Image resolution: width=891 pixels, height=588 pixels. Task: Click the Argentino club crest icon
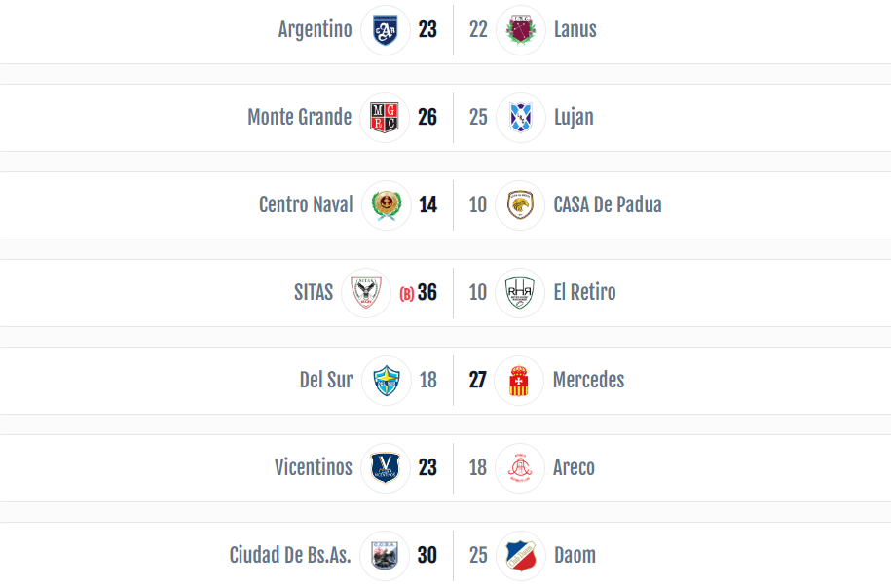[x=386, y=30]
